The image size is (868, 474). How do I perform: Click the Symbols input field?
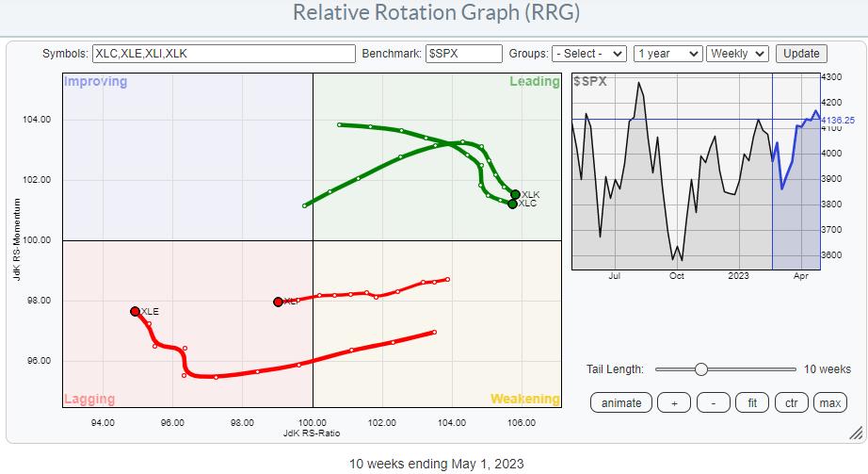click(224, 54)
